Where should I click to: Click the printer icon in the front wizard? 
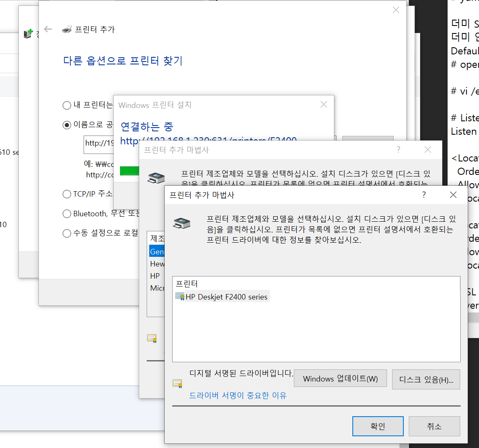coord(182,223)
